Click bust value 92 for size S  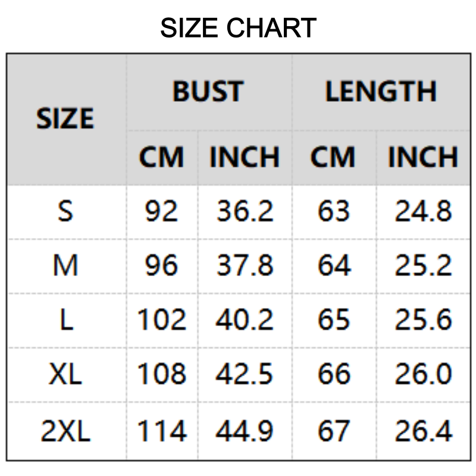click(x=161, y=211)
